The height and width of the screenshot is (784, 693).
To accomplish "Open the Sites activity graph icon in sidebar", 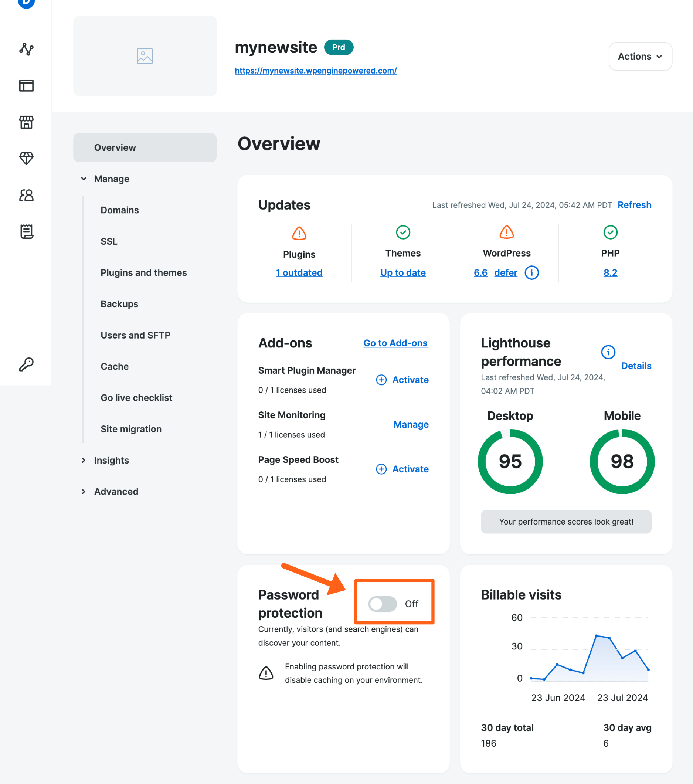I will point(26,49).
